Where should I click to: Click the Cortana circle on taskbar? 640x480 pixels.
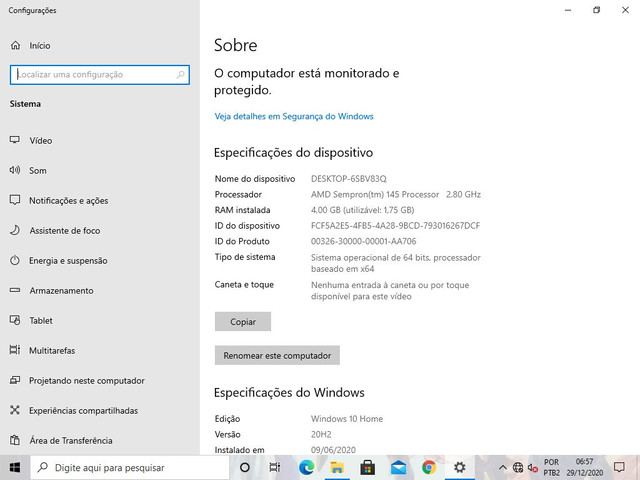[244, 467]
